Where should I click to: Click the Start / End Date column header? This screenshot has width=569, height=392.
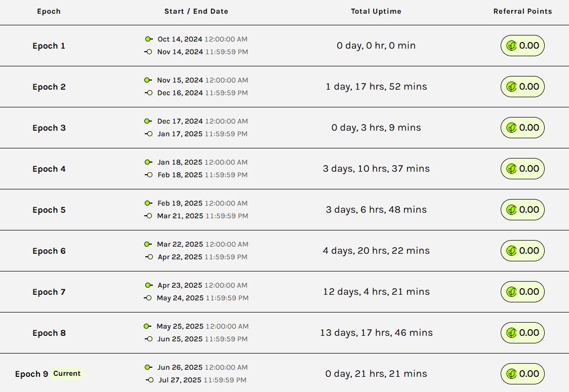pyautogui.click(x=196, y=11)
